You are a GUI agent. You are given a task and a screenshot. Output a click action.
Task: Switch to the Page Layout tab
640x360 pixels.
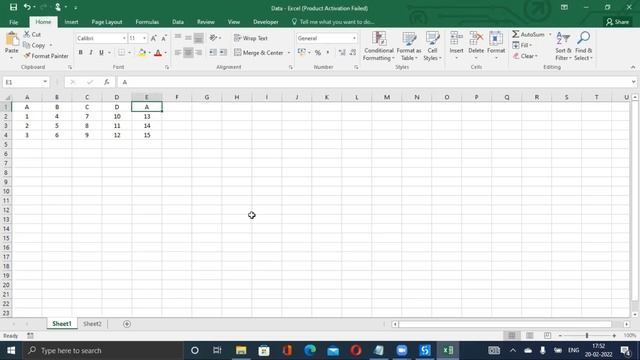107,22
